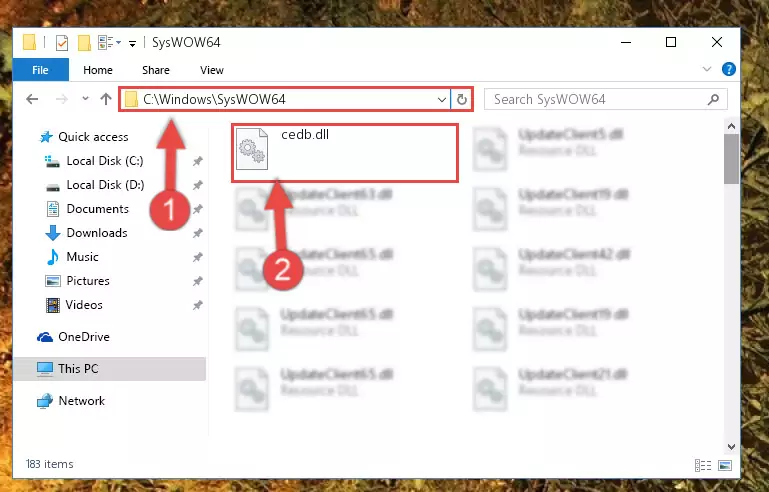The height and width of the screenshot is (492, 769).
Task: Click the address bar path C:\Windows\SysWOW64
Action: coord(214,100)
